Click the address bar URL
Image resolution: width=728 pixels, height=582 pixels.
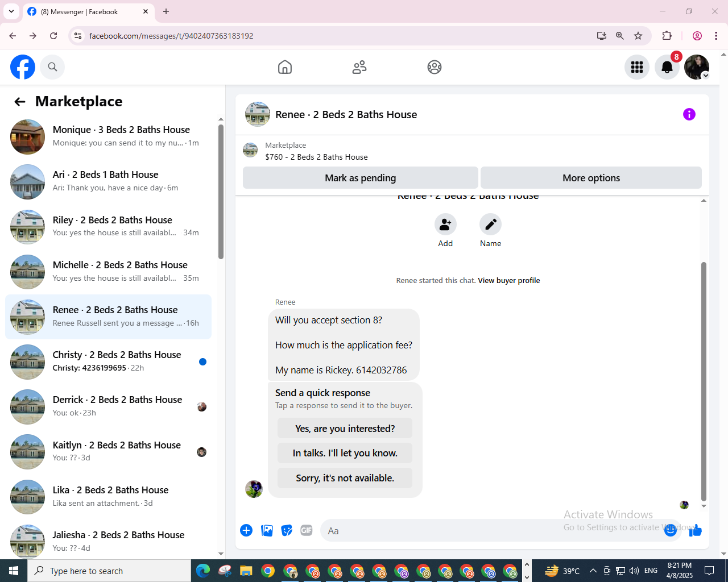pos(171,36)
